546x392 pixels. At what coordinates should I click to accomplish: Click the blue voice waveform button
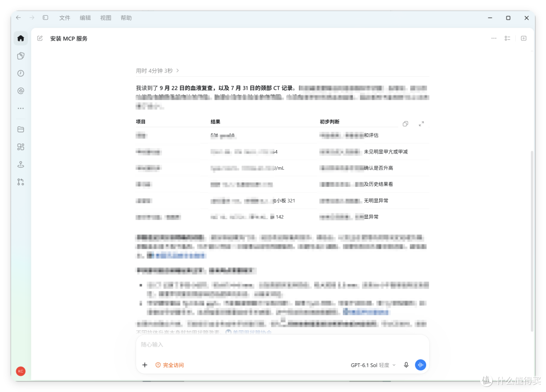[x=420, y=365]
